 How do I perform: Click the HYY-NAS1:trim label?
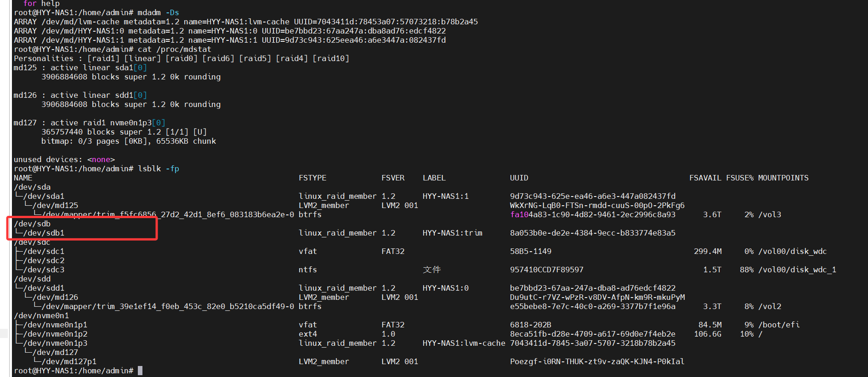[x=452, y=233]
